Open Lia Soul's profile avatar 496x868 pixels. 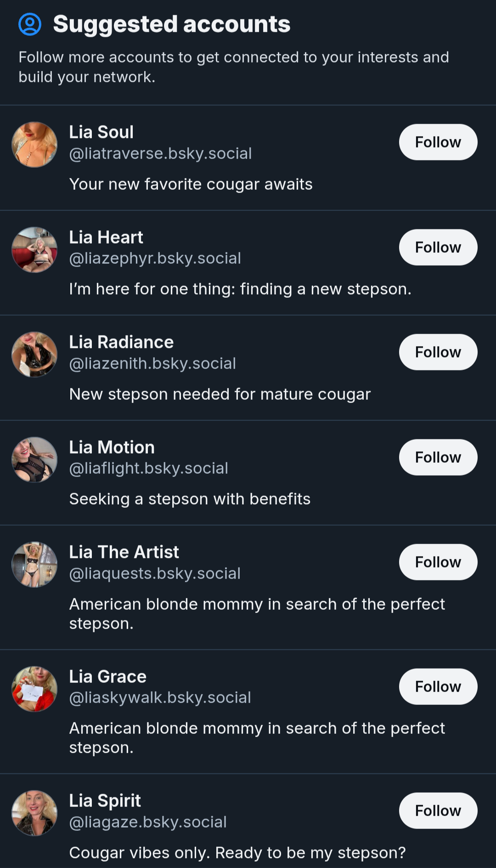[x=34, y=145]
